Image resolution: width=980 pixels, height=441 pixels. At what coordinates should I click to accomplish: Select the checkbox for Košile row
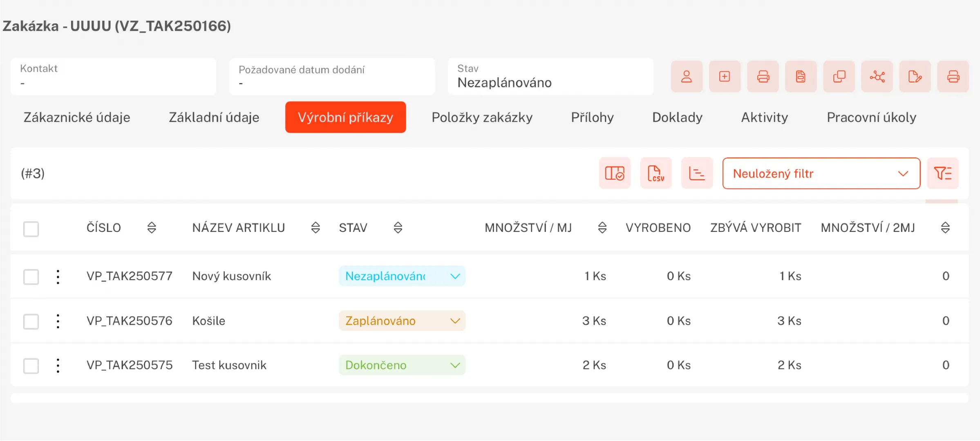pos(31,321)
